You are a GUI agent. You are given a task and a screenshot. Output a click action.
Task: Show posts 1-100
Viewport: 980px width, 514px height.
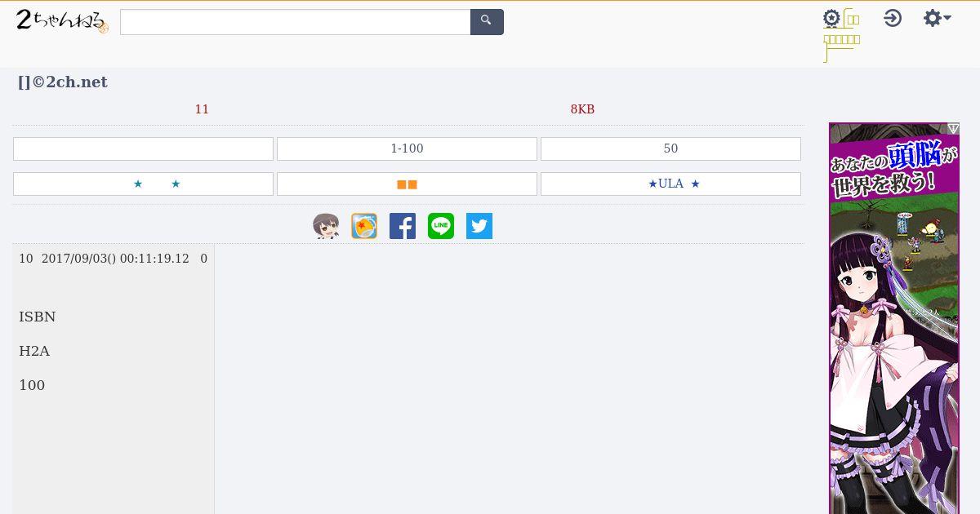[407, 148]
